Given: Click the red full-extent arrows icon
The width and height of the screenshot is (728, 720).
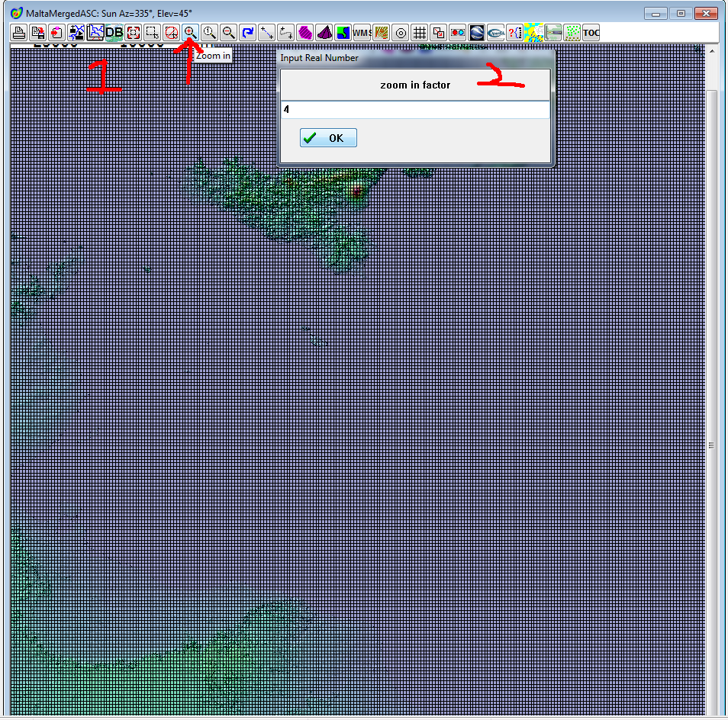Looking at the screenshot, I should tap(134, 33).
